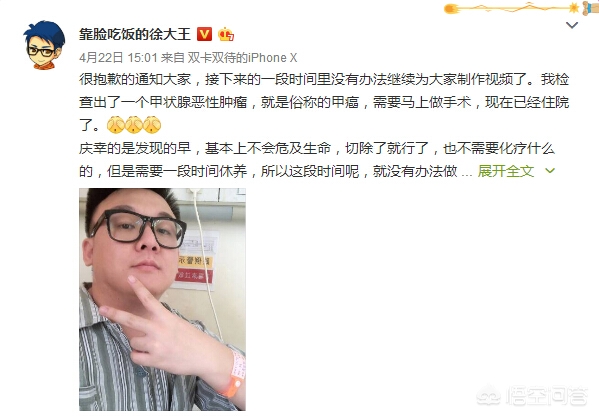Click the 悟空问答 watermark cloud logo
Image resolution: width=599 pixels, height=417 pixels.
tap(489, 395)
